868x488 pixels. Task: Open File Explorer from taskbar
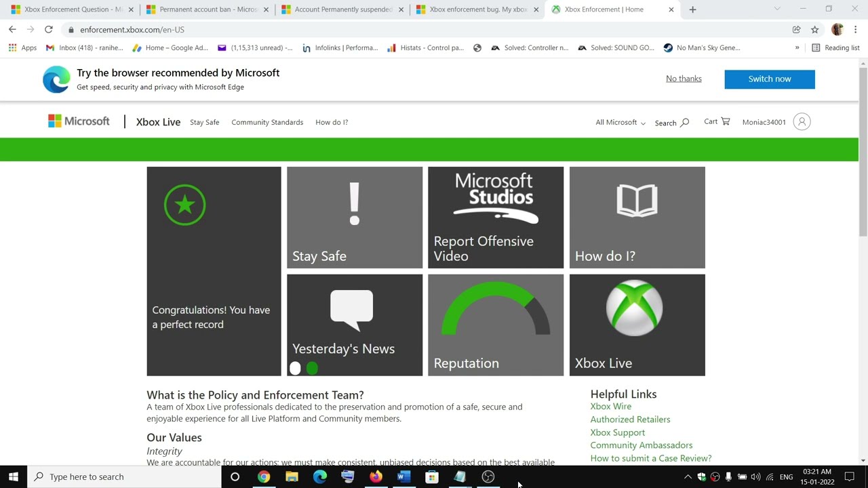coord(292,476)
